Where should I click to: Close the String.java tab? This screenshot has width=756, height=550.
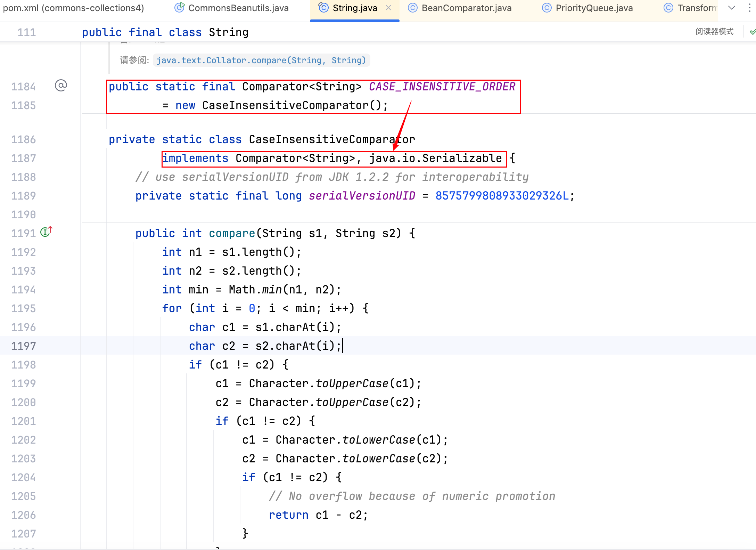point(388,8)
